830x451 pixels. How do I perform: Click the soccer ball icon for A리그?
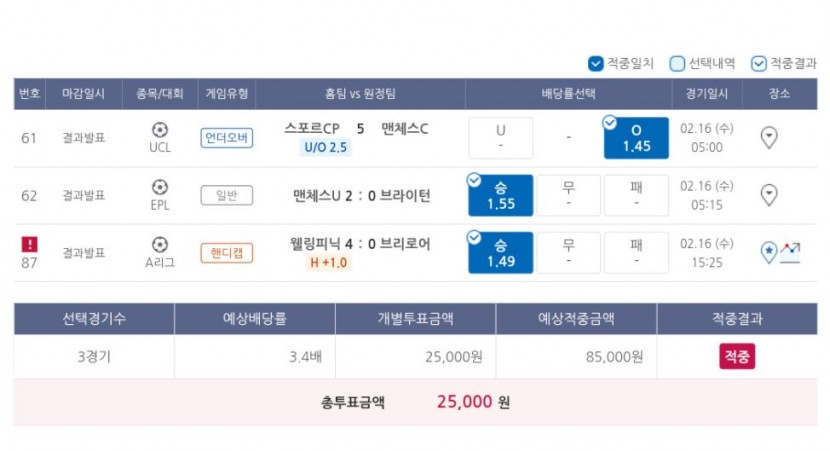coord(160,245)
